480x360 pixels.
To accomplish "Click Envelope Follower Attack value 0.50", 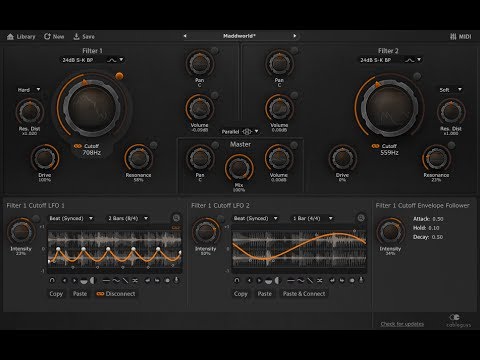I will click(x=438, y=219).
